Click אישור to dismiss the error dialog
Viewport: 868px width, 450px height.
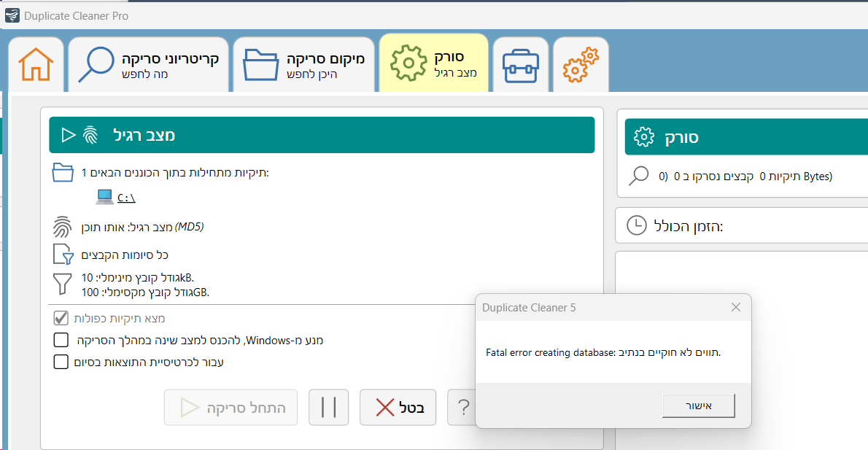point(699,406)
